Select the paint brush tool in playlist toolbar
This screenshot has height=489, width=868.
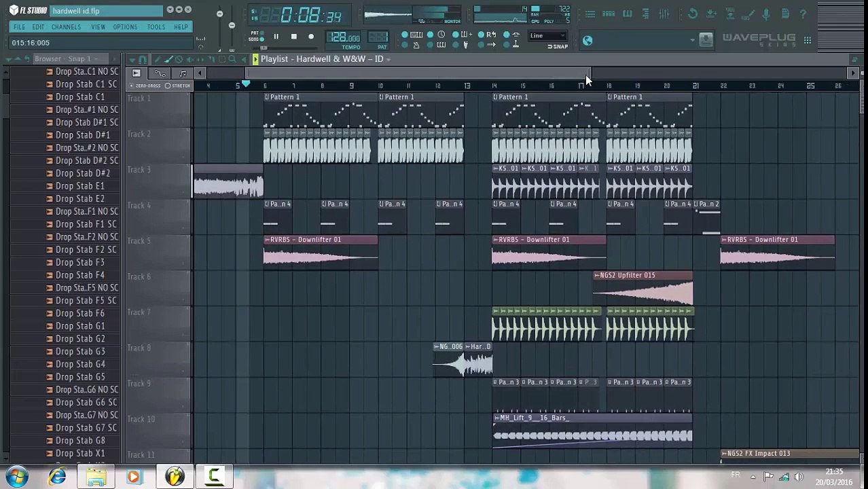[x=168, y=60]
